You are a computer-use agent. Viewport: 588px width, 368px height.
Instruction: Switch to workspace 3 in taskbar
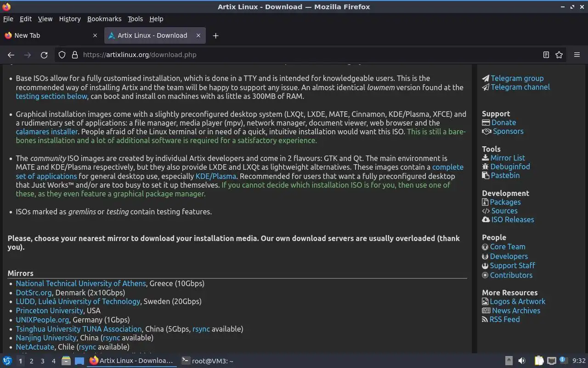(x=42, y=361)
